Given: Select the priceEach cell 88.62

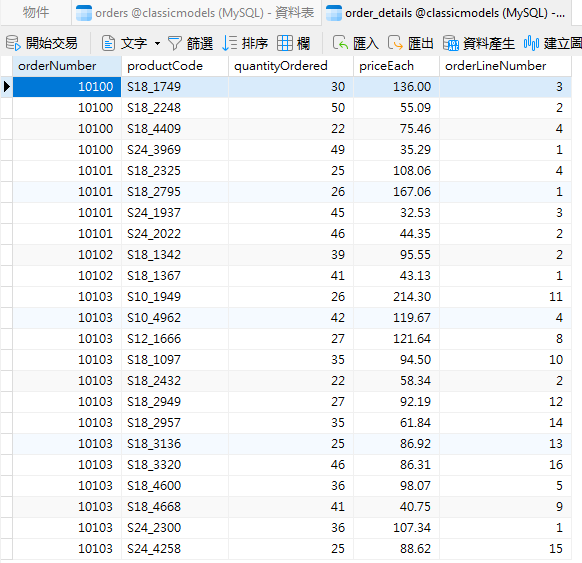Looking at the screenshot, I should 396,549.
